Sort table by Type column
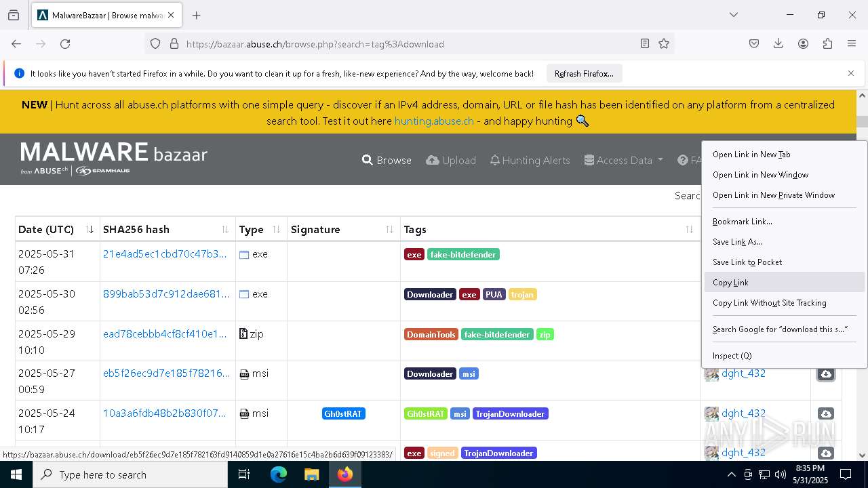868x488 pixels. pyautogui.click(x=261, y=230)
